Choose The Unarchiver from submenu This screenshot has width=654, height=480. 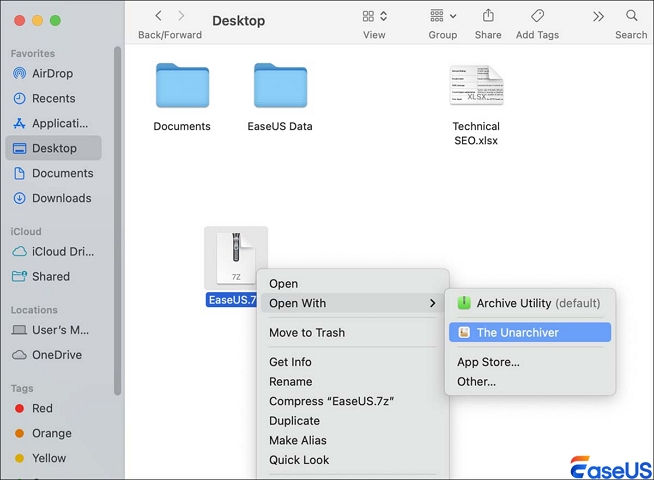pos(517,332)
